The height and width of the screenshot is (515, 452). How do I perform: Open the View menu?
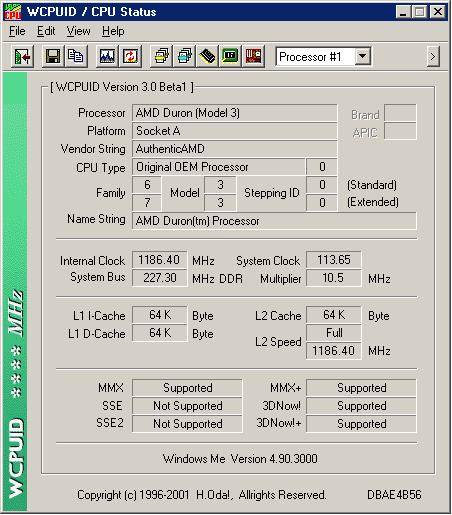point(78,31)
